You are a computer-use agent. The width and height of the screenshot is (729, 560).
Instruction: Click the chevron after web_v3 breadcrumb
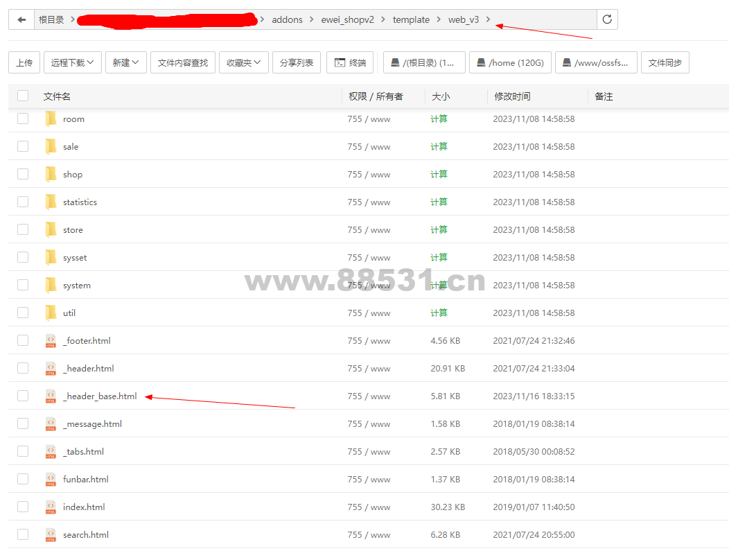(488, 19)
